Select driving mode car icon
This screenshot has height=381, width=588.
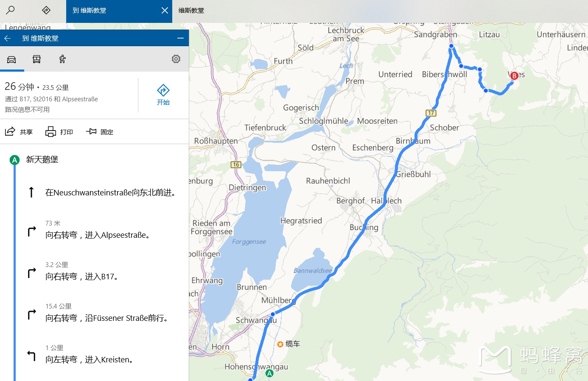12,59
